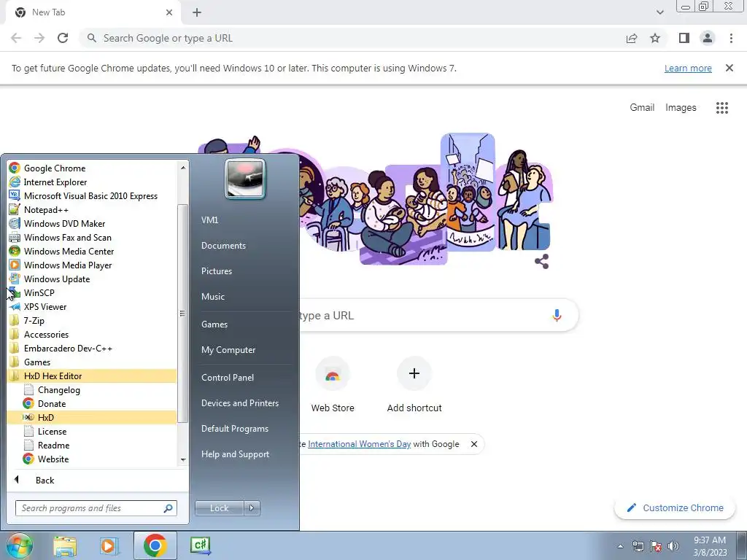Launch WinSCP from the programs list
This screenshot has width=747, height=560.
92,292
